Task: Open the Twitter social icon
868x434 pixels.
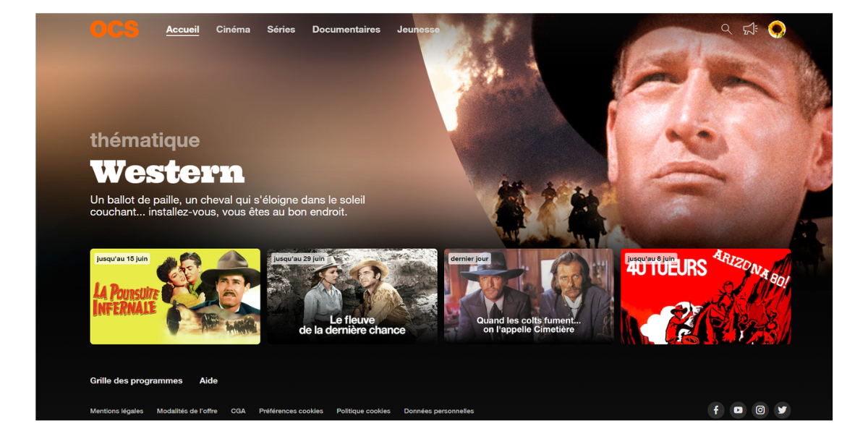Action: tap(782, 410)
